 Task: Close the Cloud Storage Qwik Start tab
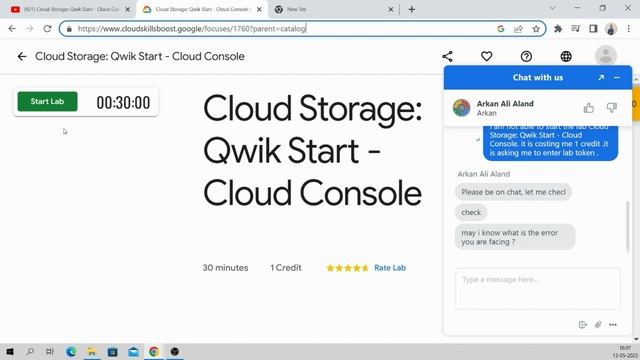point(259,9)
